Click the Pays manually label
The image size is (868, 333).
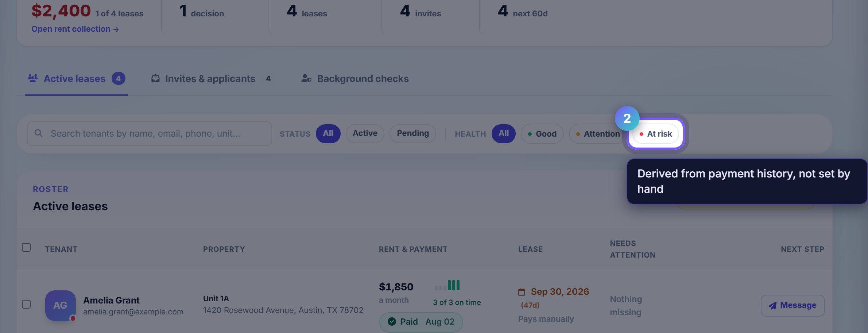coord(546,319)
